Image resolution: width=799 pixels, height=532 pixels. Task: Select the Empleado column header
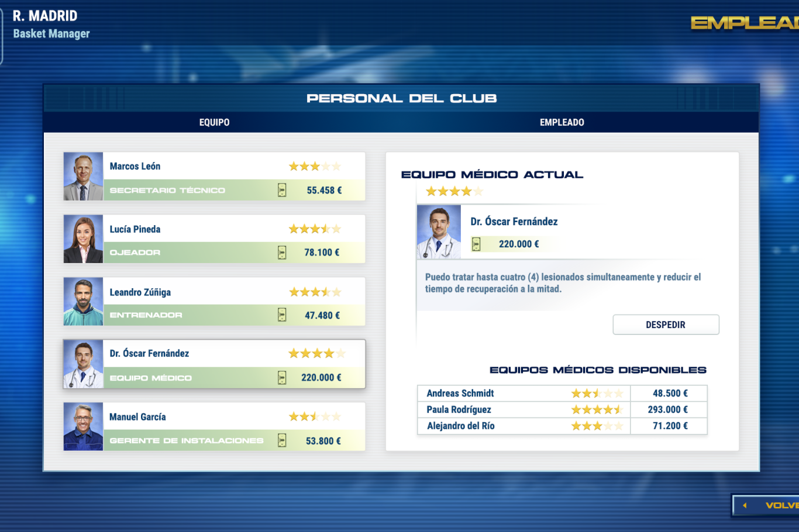pos(562,122)
